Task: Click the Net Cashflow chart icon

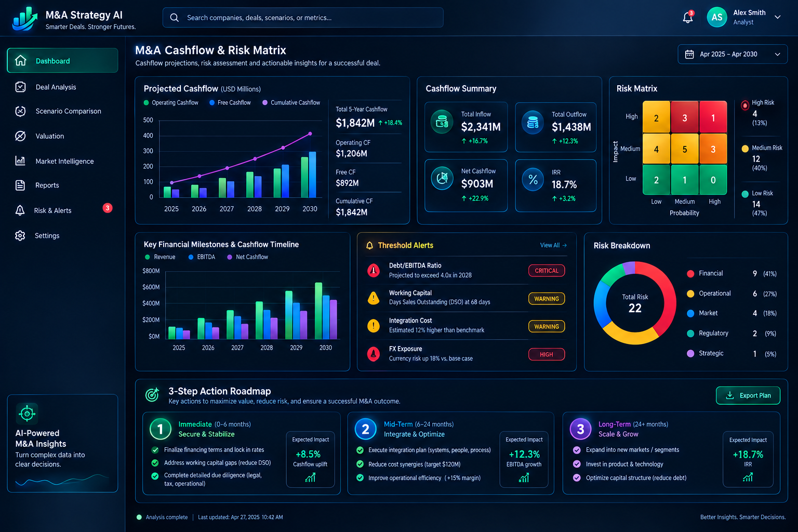Action: point(442,179)
